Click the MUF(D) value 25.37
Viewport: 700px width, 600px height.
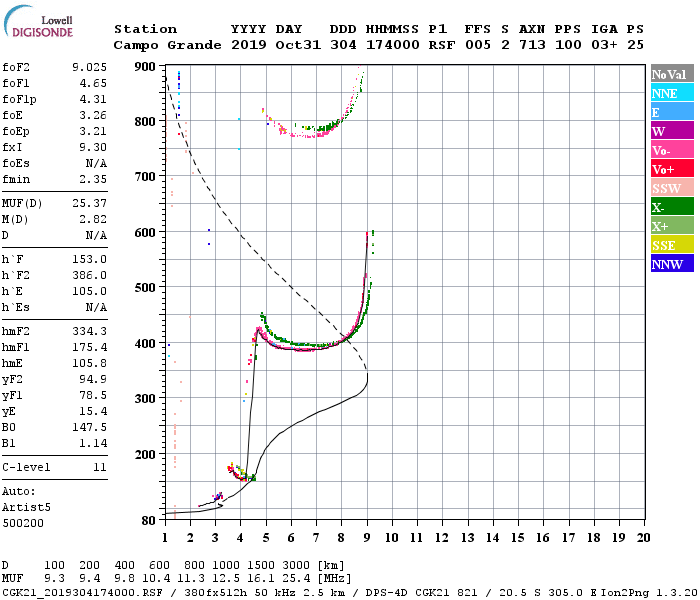pos(89,204)
